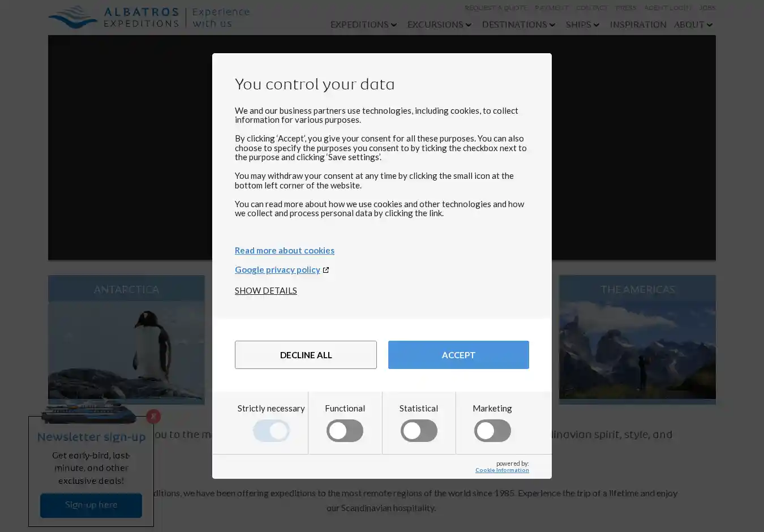The width and height of the screenshot is (764, 532).
Task: Open the Inspiration menu item
Action: [x=638, y=25]
